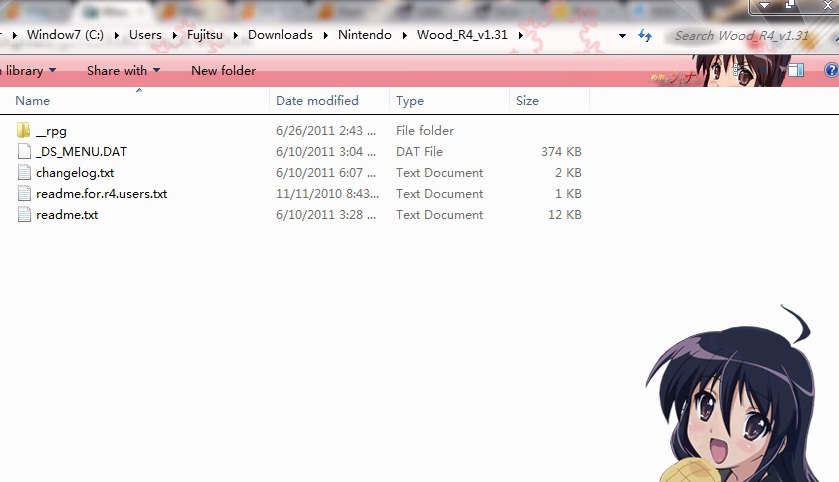Screen dimensions: 839x482
Task: Click Text Document type of readme.txt
Action: [439, 215]
